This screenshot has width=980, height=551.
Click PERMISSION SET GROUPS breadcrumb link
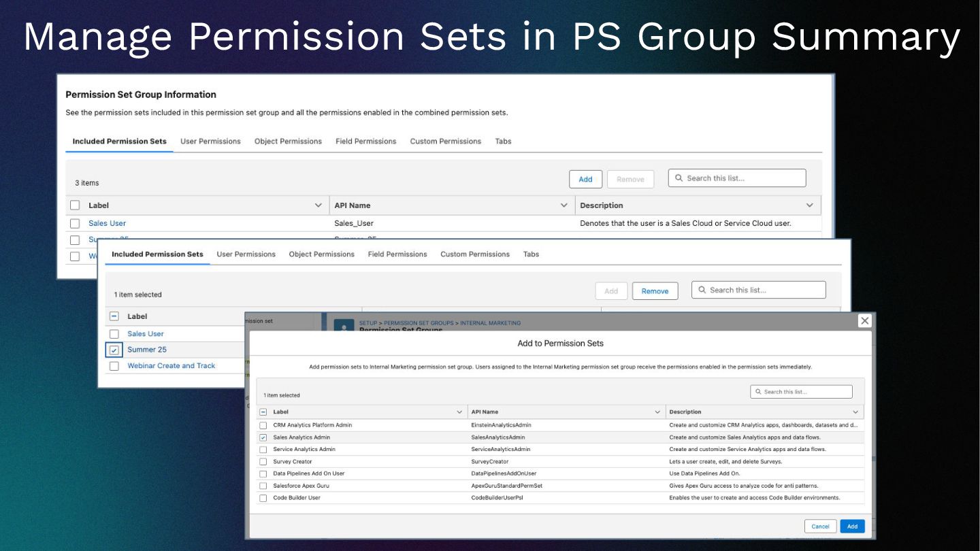click(x=419, y=323)
